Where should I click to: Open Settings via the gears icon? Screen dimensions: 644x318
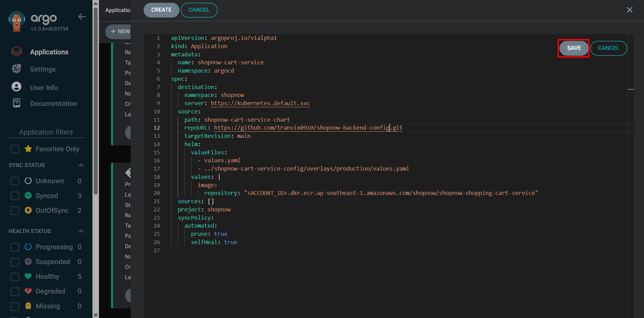[16, 69]
